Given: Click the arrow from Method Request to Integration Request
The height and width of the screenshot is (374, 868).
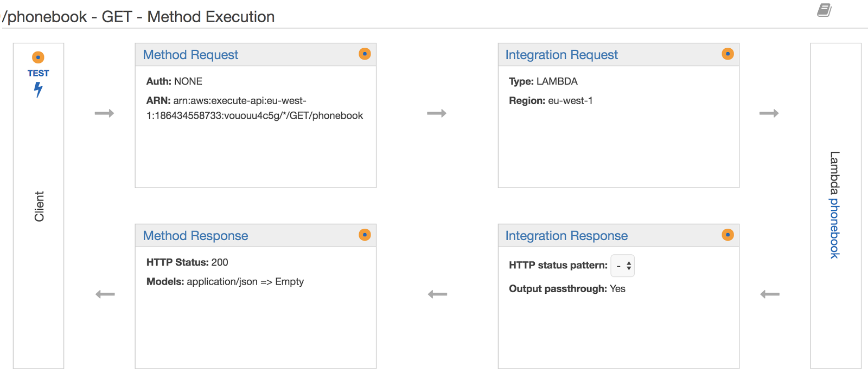Looking at the screenshot, I should point(437,113).
